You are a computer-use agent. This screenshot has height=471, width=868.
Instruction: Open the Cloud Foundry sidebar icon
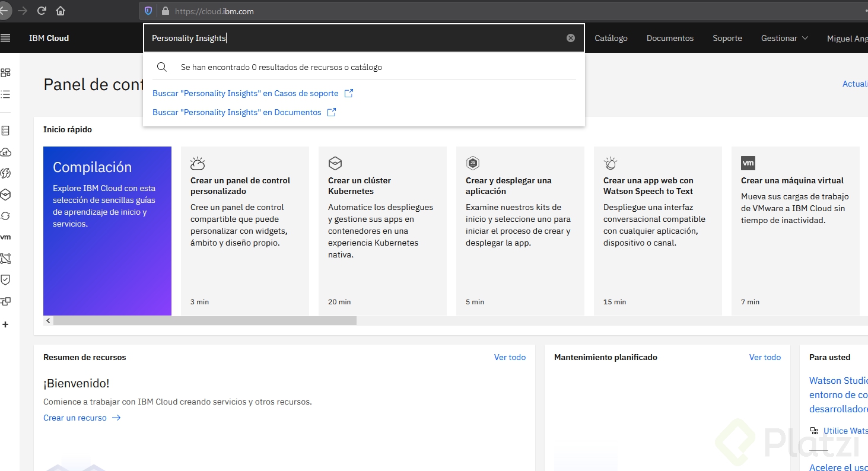(6, 152)
